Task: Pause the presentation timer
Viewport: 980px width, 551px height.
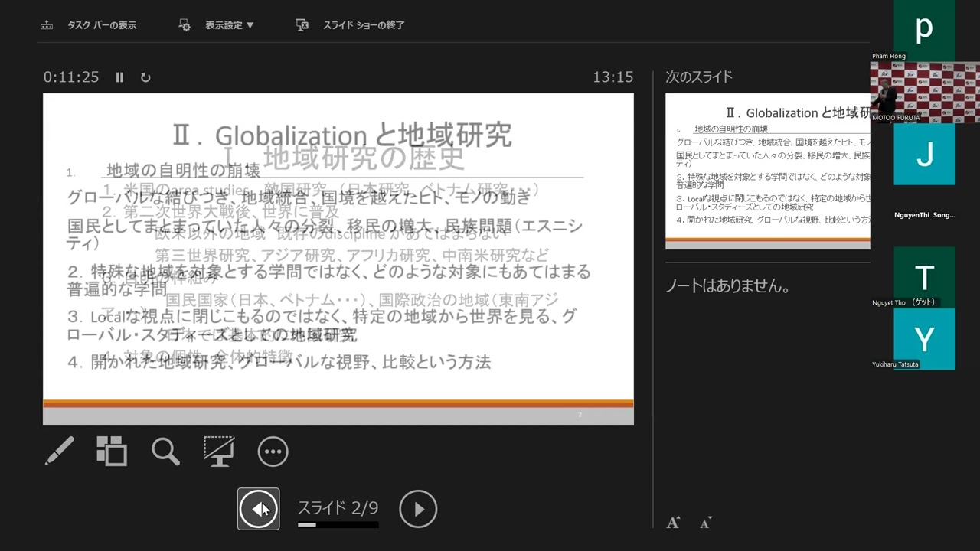Action: point(119,77)
